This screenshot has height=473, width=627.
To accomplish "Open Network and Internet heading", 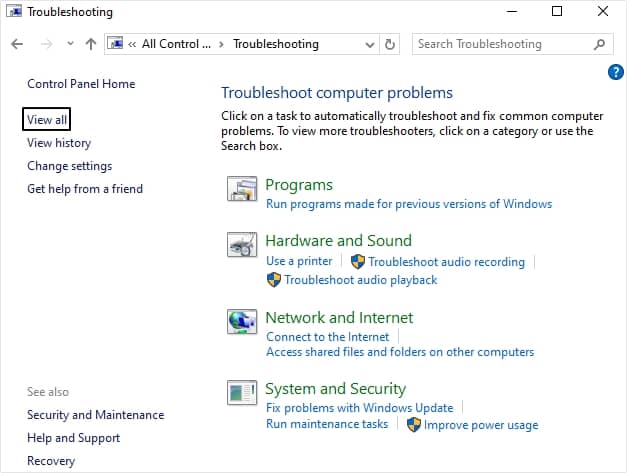I will [x=339, y=317].
